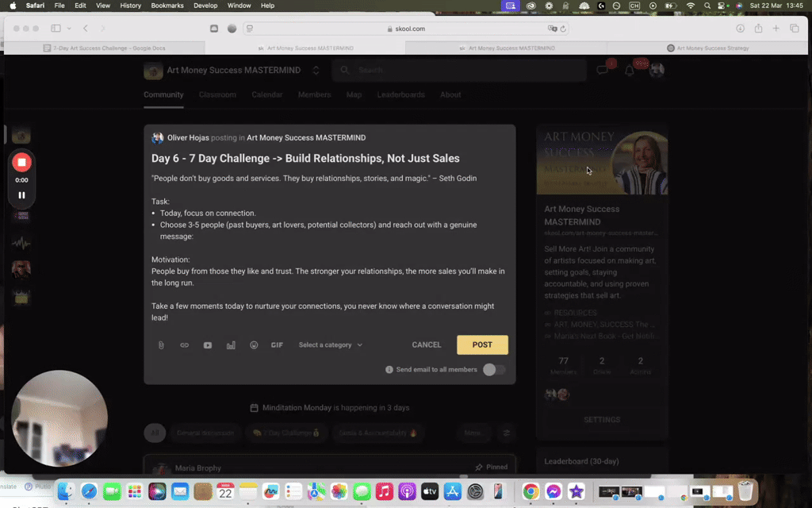Create a poll with the bar chart icon
The height and width of the screenshot is (508, 812).
[231, 345]
